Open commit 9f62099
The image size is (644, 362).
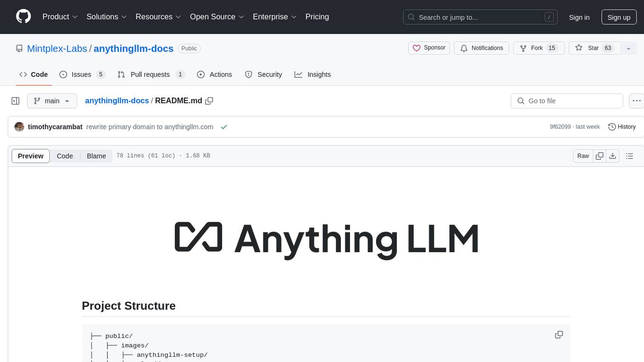point(560,127)
